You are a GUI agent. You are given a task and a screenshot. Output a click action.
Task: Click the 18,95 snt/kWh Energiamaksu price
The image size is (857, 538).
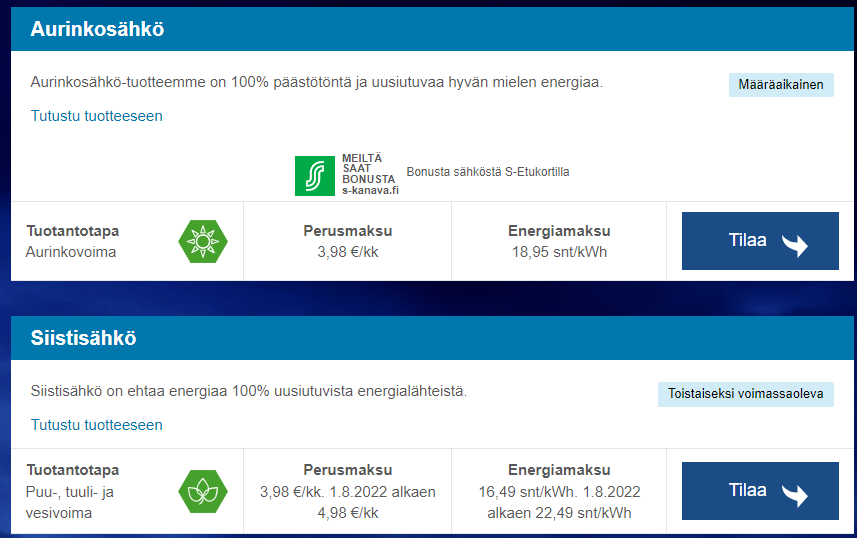pos(559,252)
